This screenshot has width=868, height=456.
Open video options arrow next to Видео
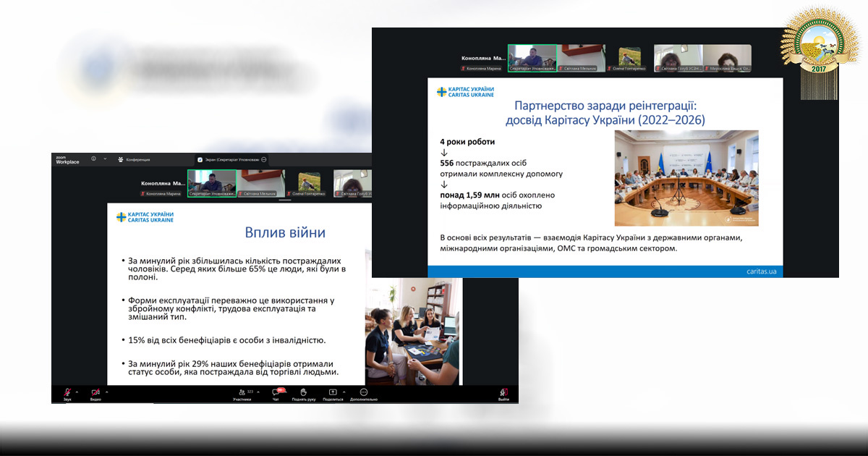tap(107, 391)
